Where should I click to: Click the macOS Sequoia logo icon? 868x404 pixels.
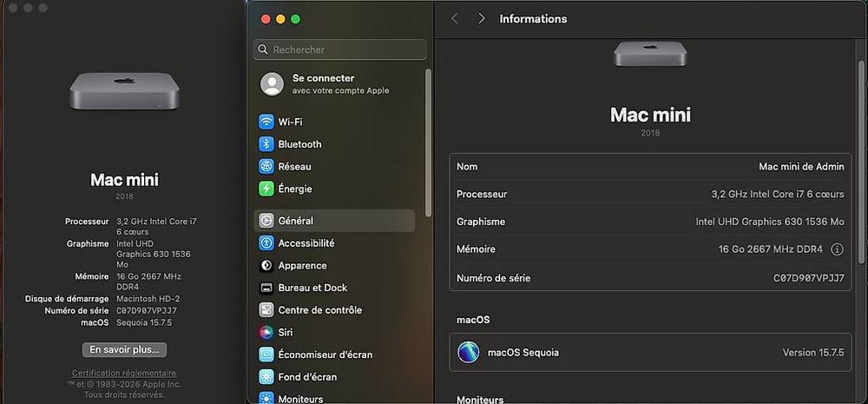pos(469,352)
